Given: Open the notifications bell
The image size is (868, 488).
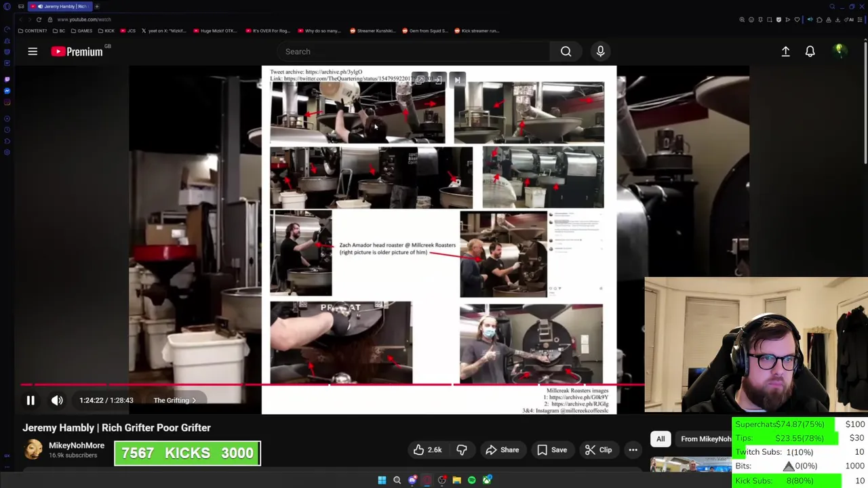Looking at the screenshot, I should [810, 52].
